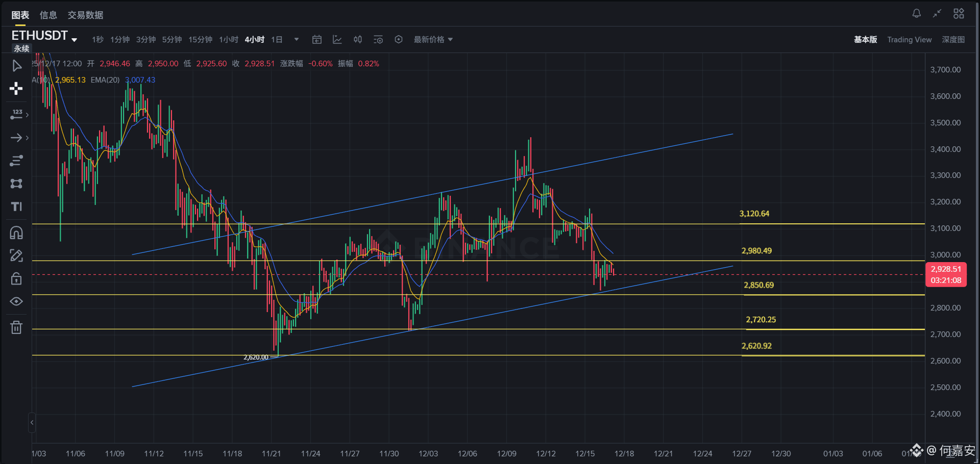Select the 2,620.92 horizontal level label

[x=756, y=346]
